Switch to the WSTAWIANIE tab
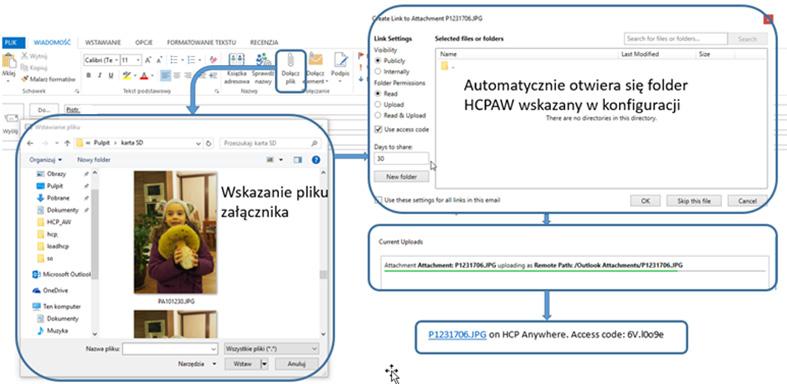Image resolution: width=787 pixels, height=384 pixels. [x=103, y=43]
